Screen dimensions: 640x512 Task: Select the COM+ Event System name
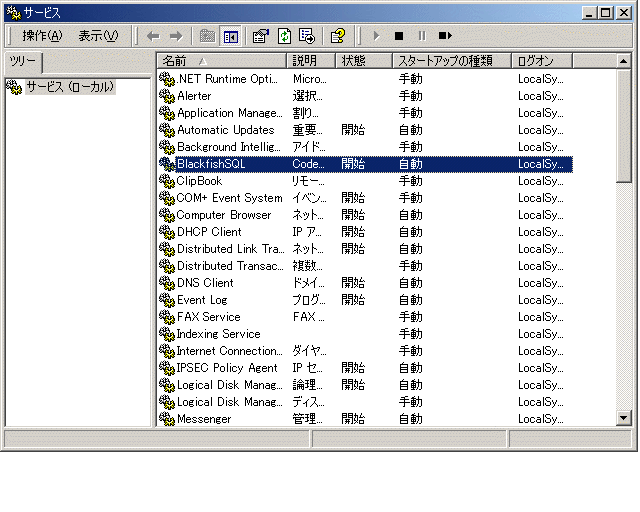click(229, 198)
